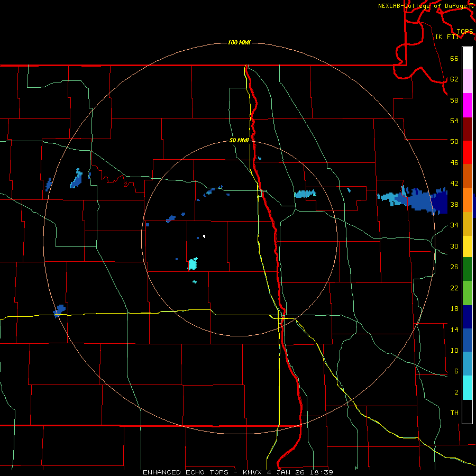Click the navy blue legend color band
476x476 pixels.
click(x=467, y=317)
